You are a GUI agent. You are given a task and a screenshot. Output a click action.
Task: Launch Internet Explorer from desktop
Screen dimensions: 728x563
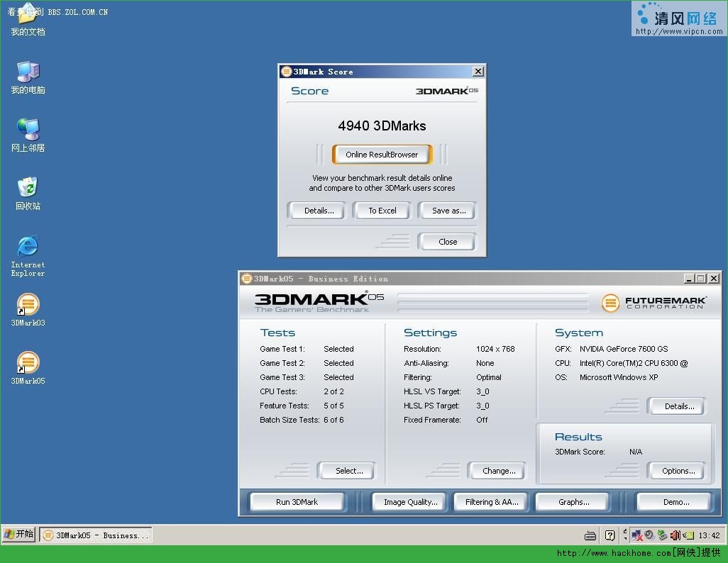coord(28,256)
